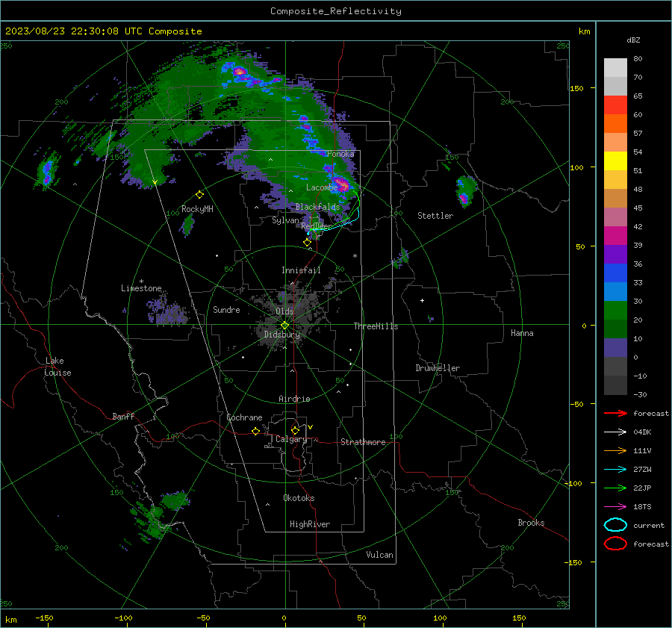Click the Hanna label
This screenshot has width=672, height=628.
(522, 333)
